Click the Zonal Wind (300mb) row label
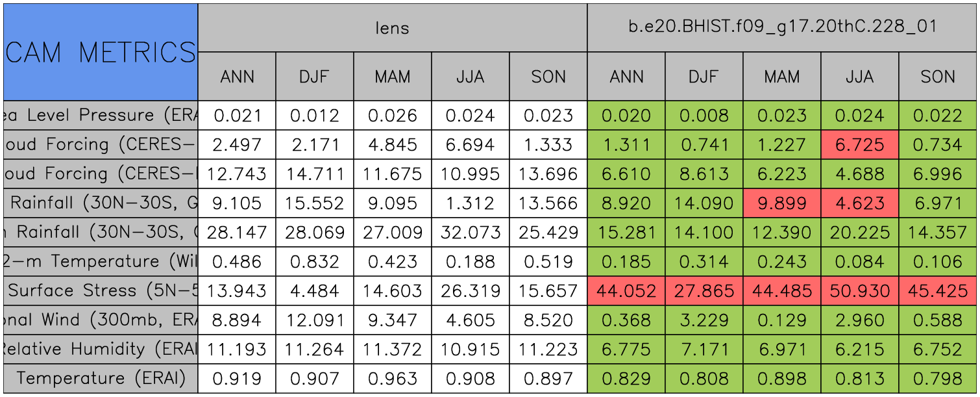Viewport: 980px width, 397px height. click(x=101, y=320)
